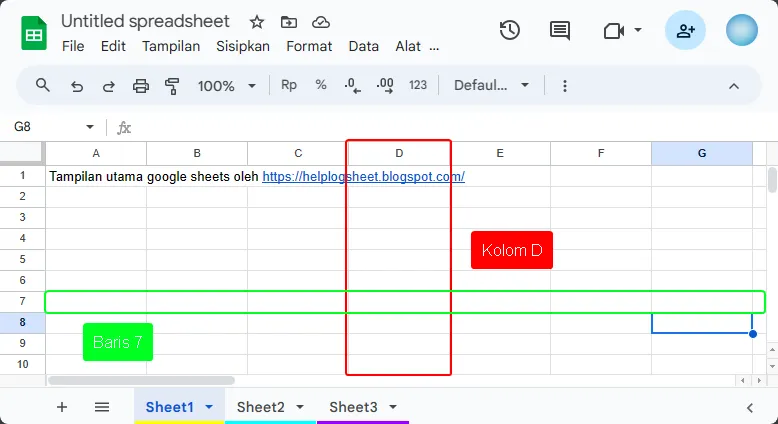Open version history clock icon
This screenshot has height=424, width=778.
(x=509, y=30)
